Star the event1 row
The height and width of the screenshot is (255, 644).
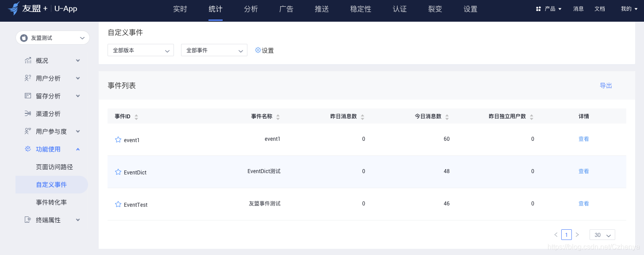click(118, 139)
